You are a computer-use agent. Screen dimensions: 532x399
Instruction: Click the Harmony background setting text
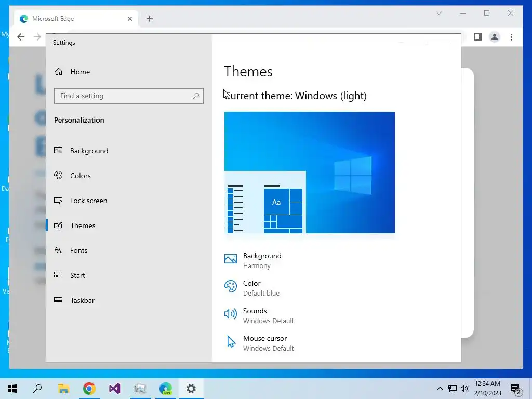coord(257,265)
